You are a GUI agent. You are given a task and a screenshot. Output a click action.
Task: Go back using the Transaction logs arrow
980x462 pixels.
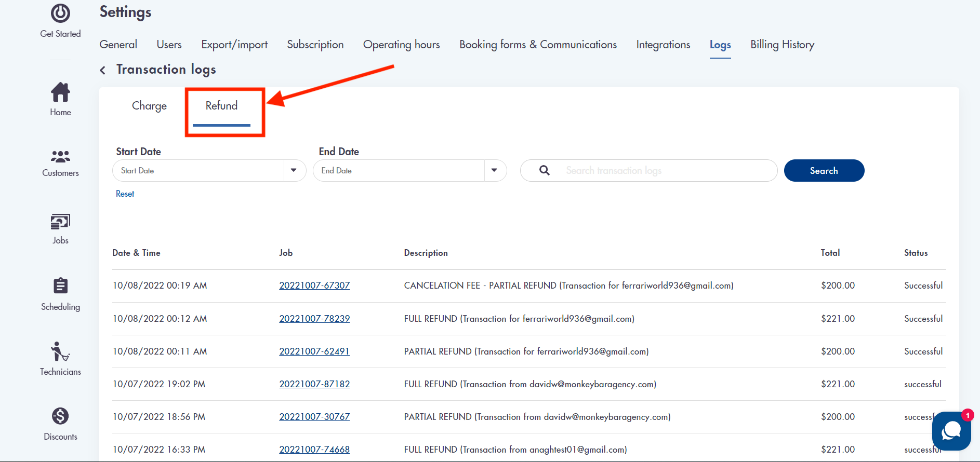coord(103,70)
